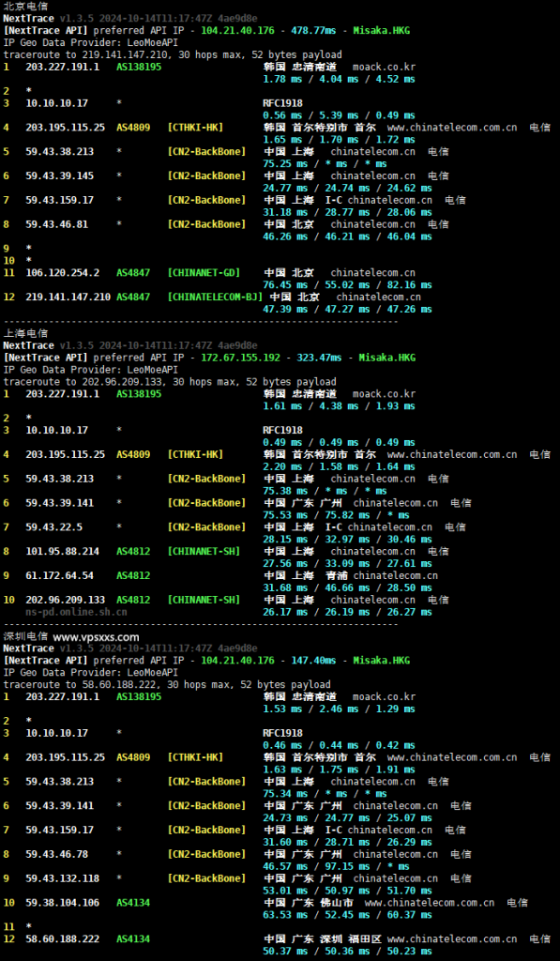Image resolution: width=560 pixels, height=961 pixels.
Task: Select latency "1.61 ms / 4.38 ms / 1.93 ms"
Action: point(339,405)
